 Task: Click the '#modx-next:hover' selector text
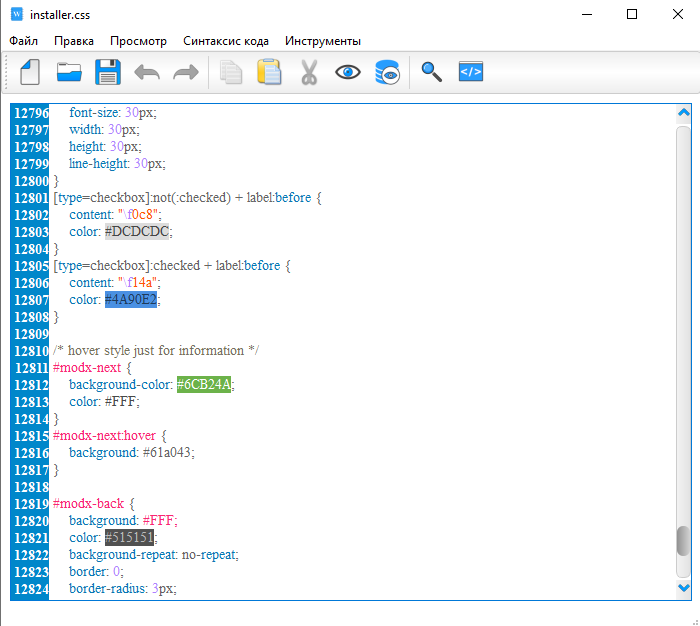tap(104, 435)
